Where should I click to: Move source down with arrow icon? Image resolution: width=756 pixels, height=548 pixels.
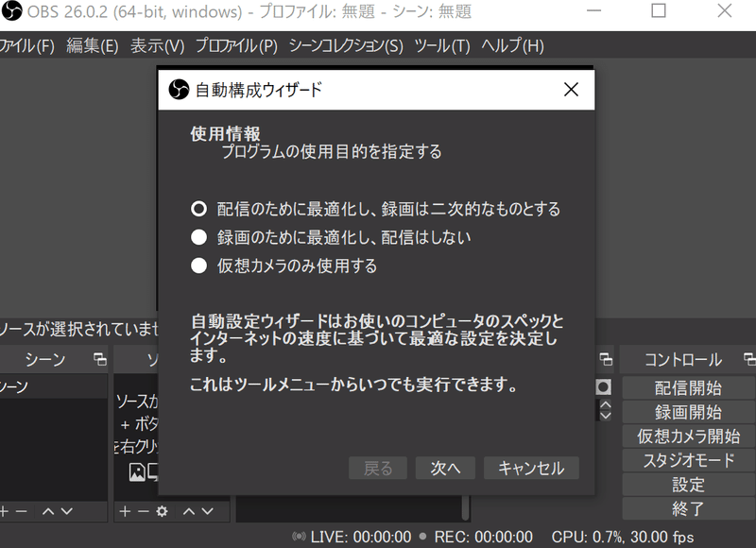[207, 511]
